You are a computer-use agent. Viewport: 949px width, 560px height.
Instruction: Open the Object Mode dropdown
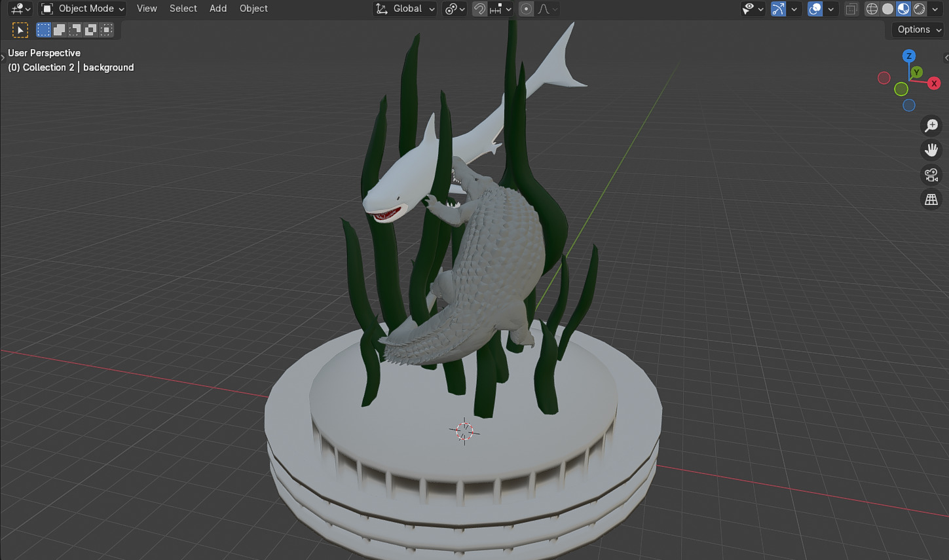coord(82,9)
